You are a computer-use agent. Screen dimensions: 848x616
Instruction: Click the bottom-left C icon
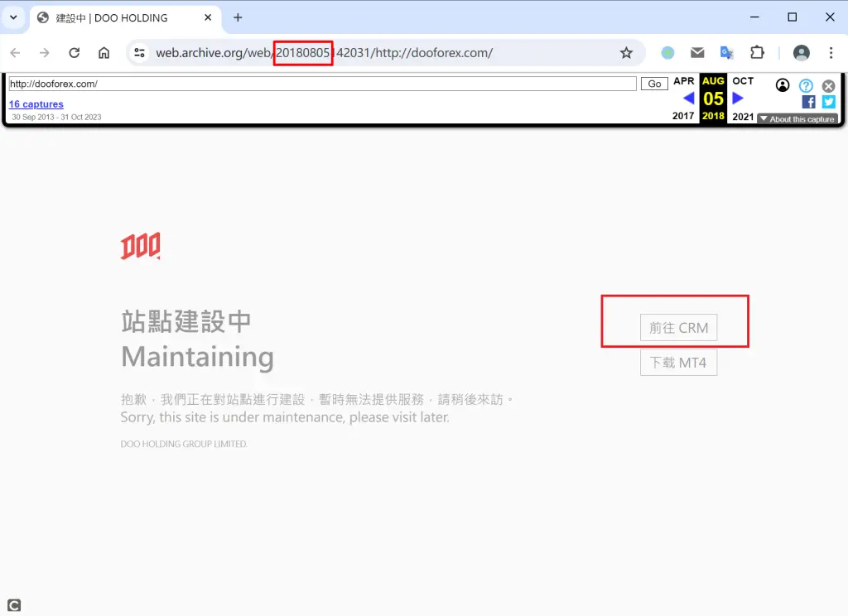pyautogui.click(x=14, y=605)
